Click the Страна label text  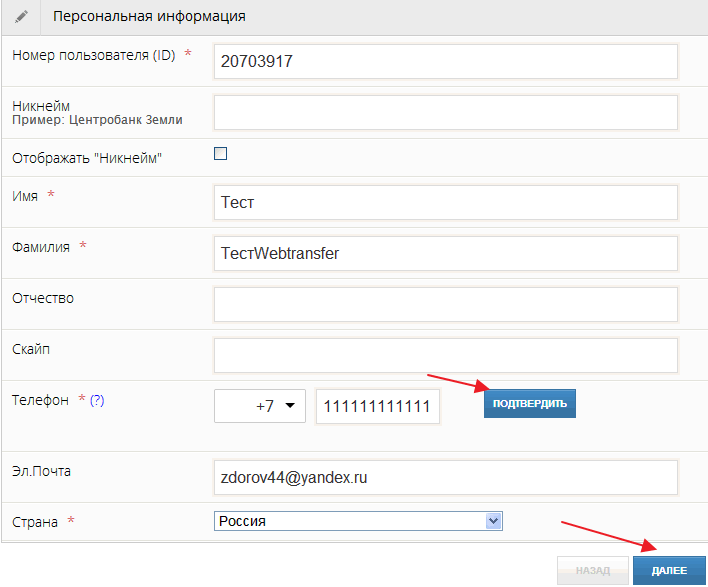click(35, 522)
